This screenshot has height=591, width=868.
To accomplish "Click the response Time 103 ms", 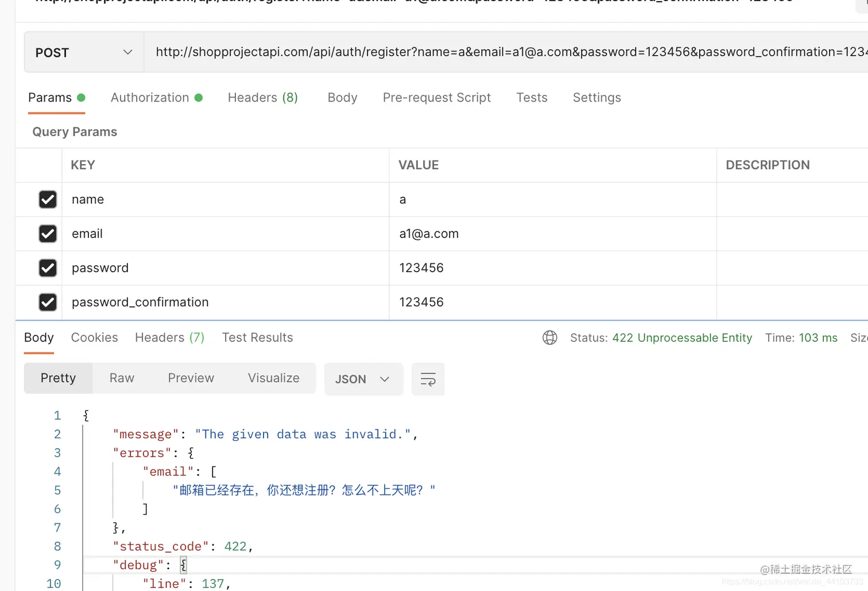I will click(801, 338).
